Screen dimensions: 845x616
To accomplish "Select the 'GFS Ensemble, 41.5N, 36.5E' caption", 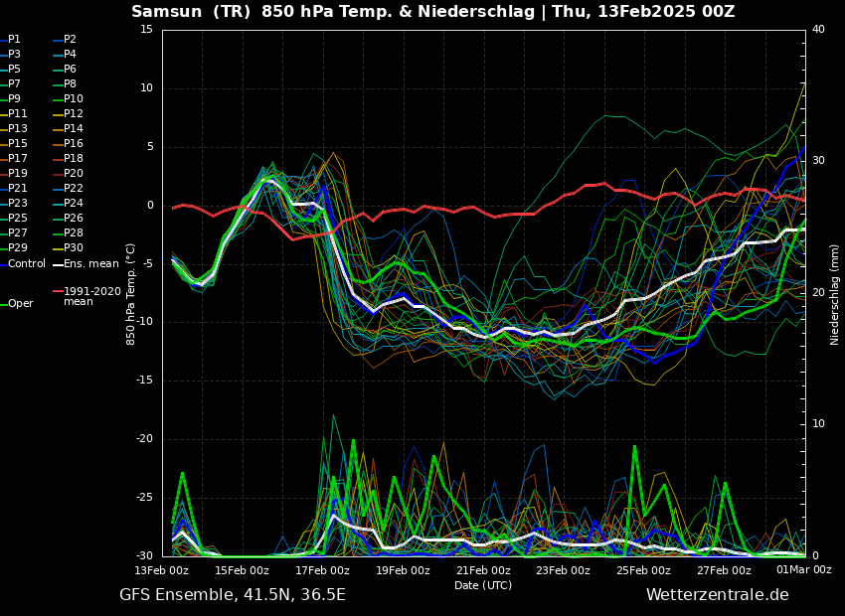I will (x=233, y=595).
